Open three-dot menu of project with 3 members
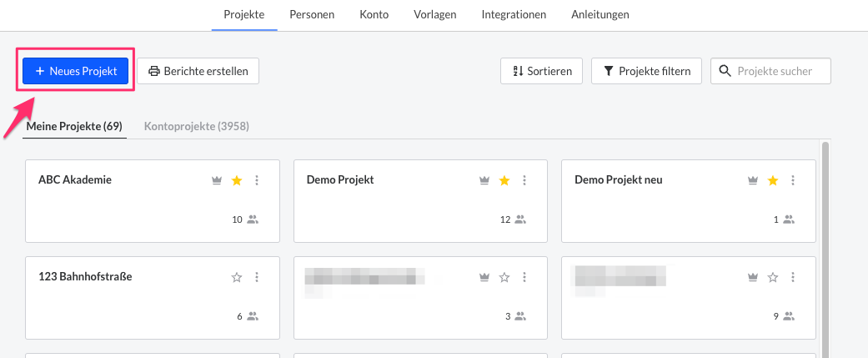The width and height of the screenshot is (868, 358). pyautogui.click(x=524, y=277)
